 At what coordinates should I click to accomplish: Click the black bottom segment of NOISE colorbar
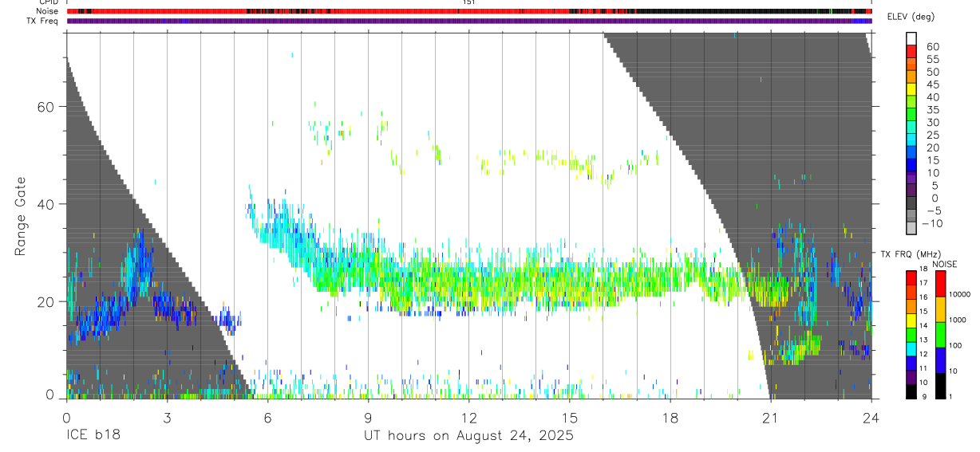tap(941, 386)
